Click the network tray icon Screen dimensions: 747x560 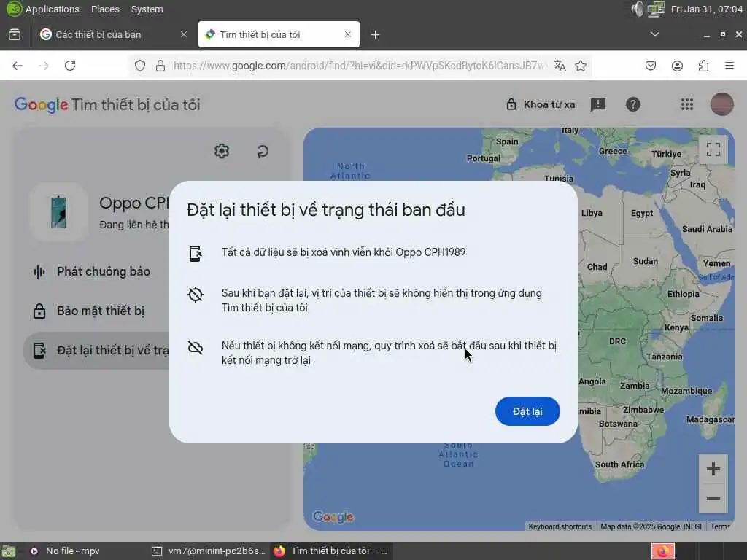pyautogui.click(x=657, y=9)
